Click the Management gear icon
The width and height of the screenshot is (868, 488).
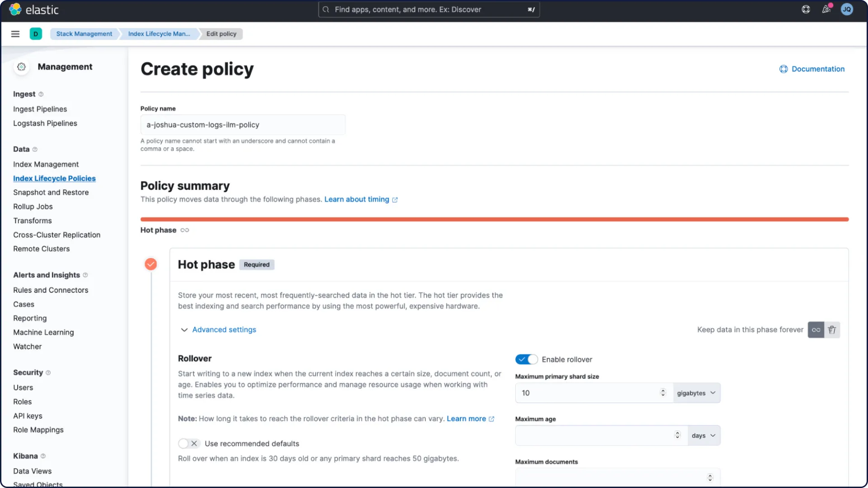click(x=21, y=67)
